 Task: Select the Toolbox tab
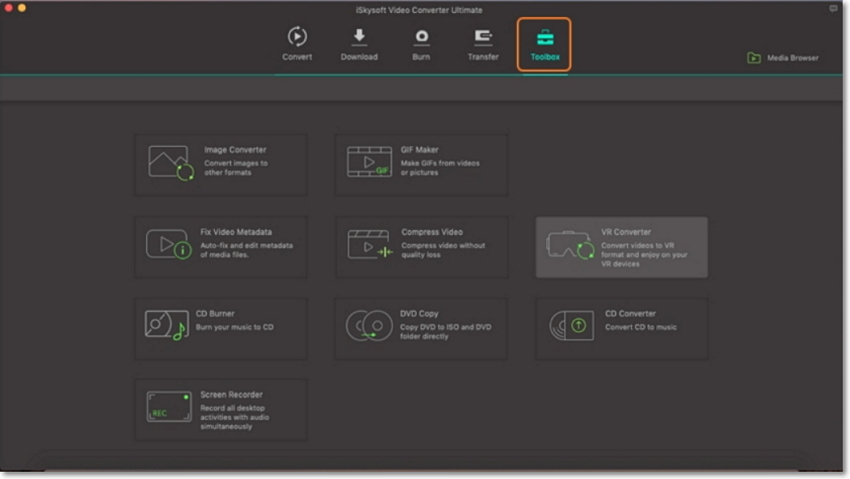pos(545,44)
